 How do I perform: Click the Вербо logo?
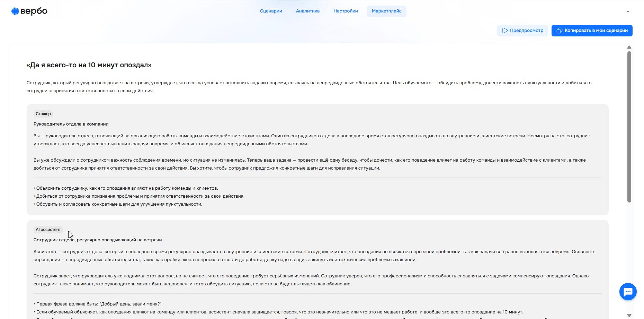point(29,11)
